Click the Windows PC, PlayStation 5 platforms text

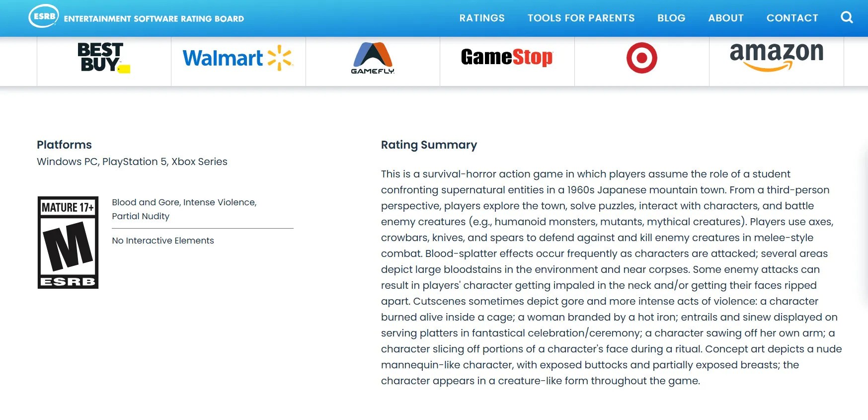[x=132, y=162]
